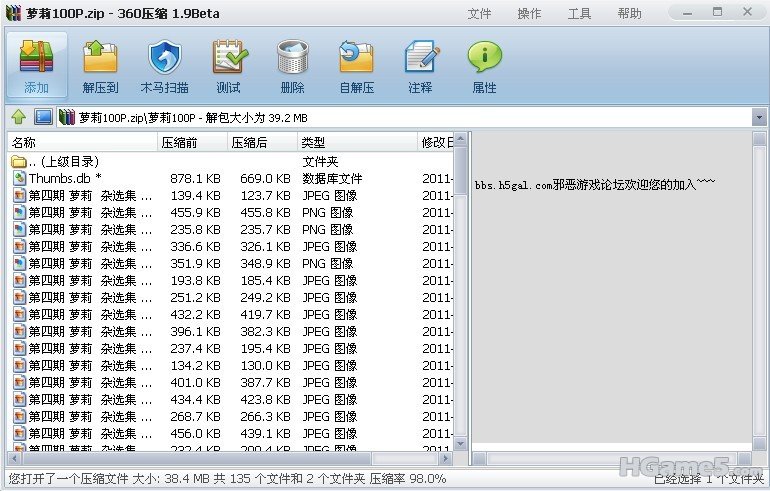770x491 pixels.
Task: Sort by the 类型 column header
Action: coord(358,142)
